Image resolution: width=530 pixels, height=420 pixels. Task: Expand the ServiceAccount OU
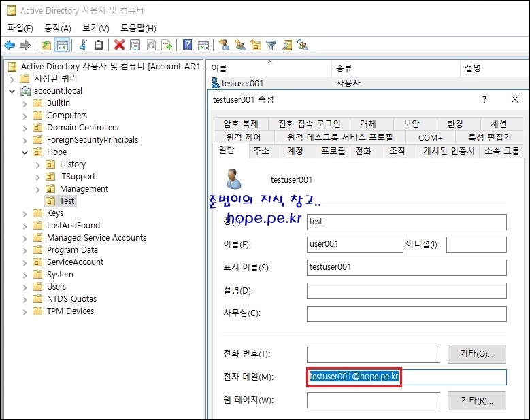(24, 263)
